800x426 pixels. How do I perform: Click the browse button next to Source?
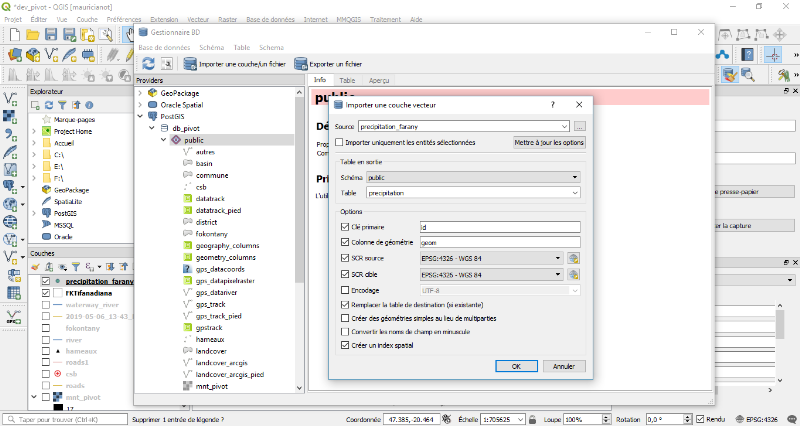pos(579,126)
